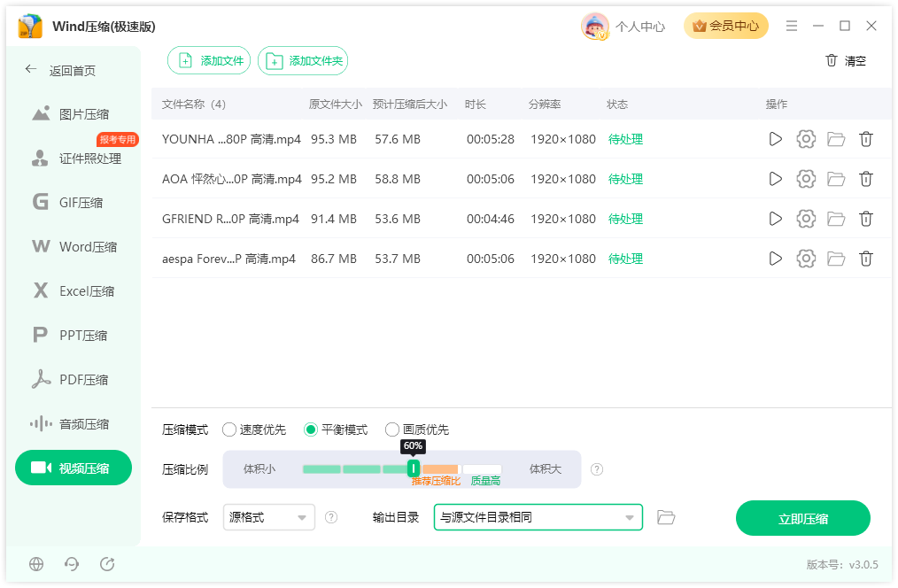Open folder icon in aespa row

[x=836, y=259]
